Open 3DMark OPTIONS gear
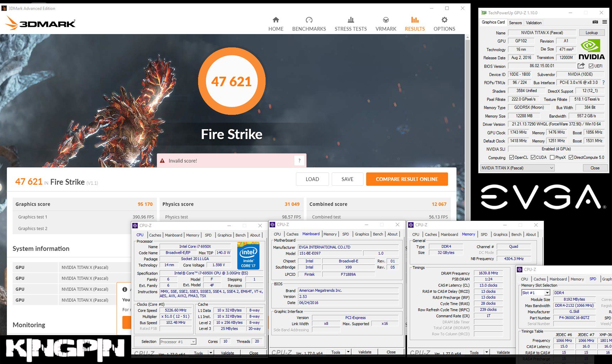Image resolution: width=612 pixels, height=364 pixels. [x=444, y=24]
